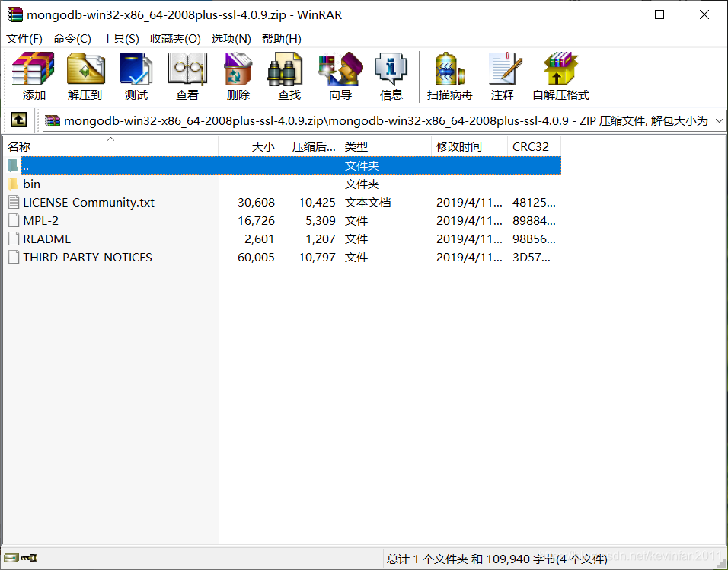This screenshot has height=570, width=728.
Task: Open the 工具(S) menu
Action: [121, 39]
